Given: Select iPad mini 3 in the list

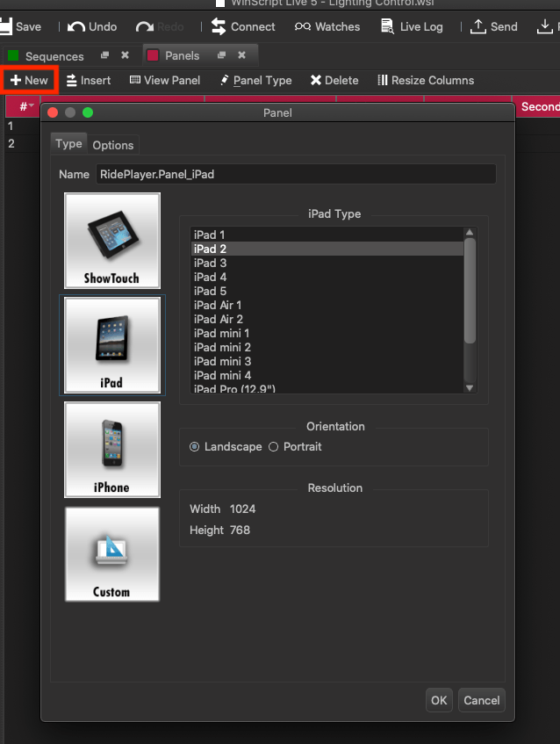Looking at the screenshot, I should [x=327, y=361].
